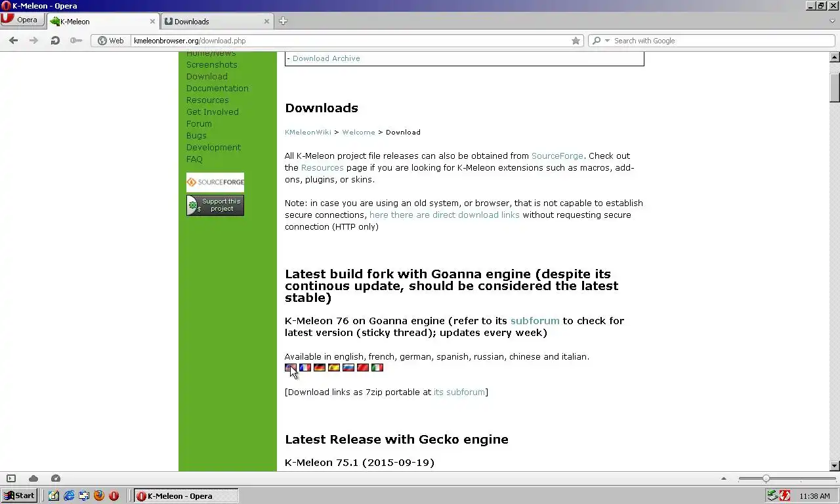The width and height of the screenshot is (840, 504).
Task: Open a new tab with plus button
Action: point(283,21)
